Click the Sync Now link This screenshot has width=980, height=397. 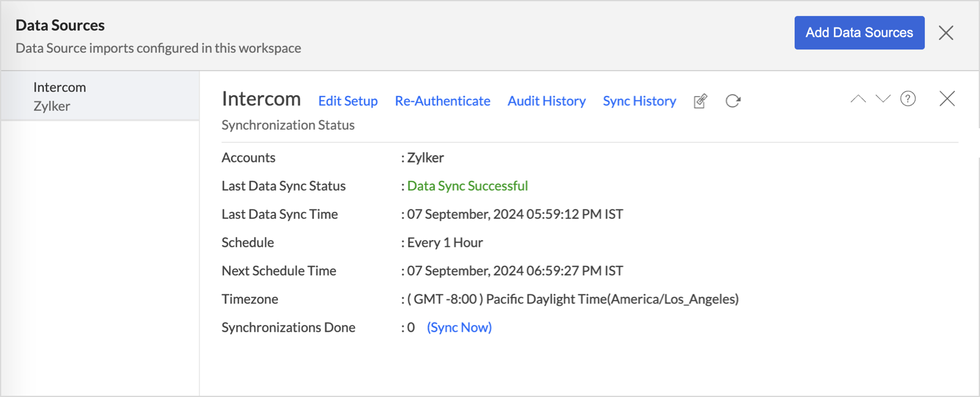(459, 327)
